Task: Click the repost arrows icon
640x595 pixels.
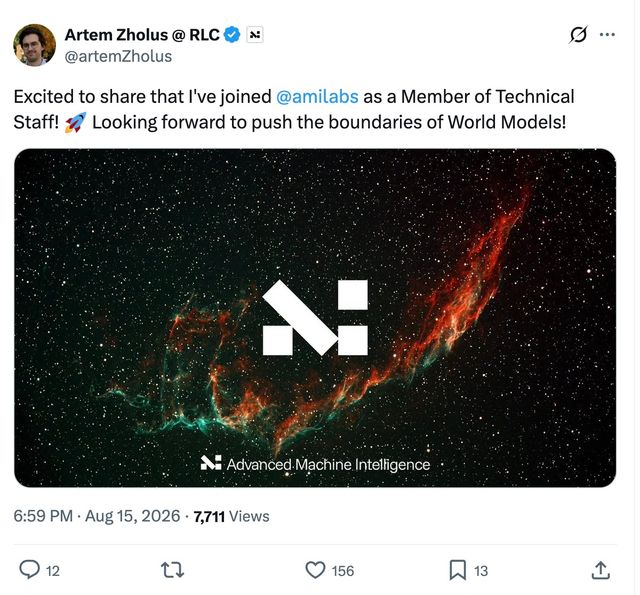Action: tap(172, 570)
